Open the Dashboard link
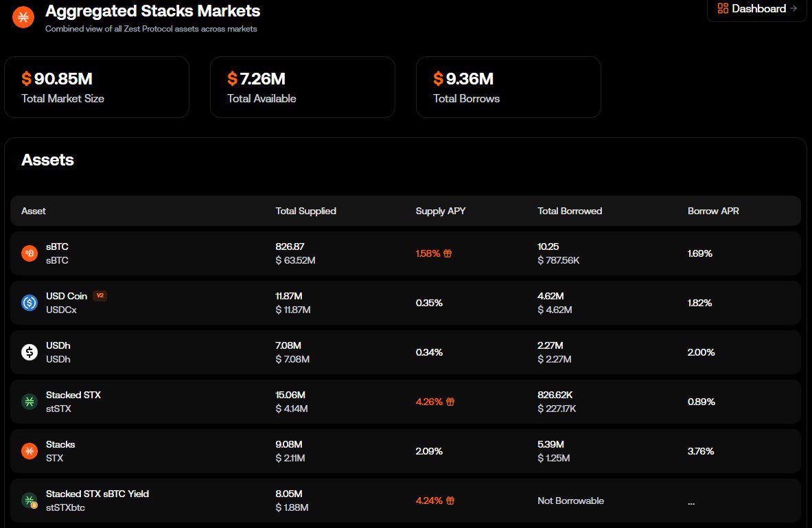Screen dimensions: 812x528 756,9
